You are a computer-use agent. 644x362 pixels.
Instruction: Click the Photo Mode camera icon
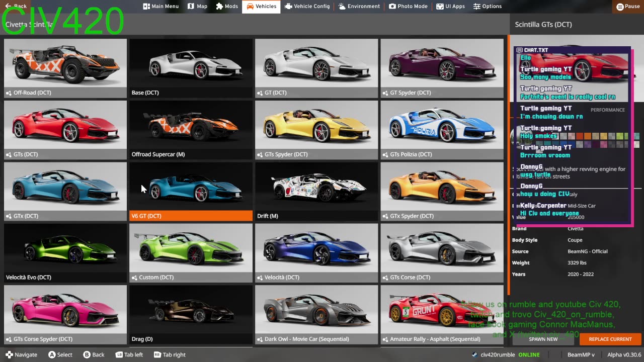392,7
